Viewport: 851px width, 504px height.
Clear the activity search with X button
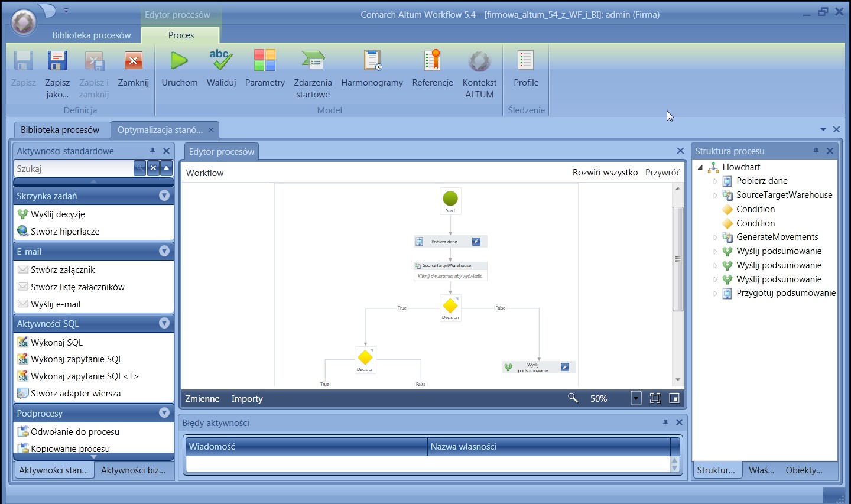(153, 168)
